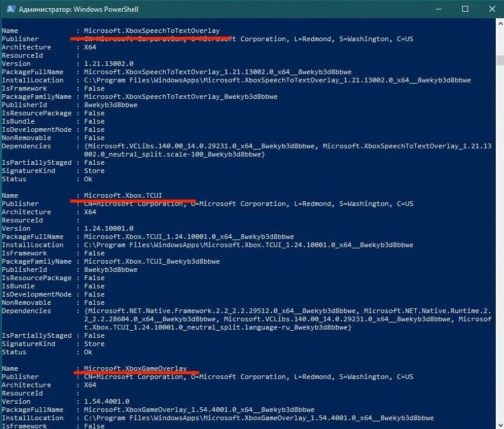Image resolution: width=504 pixels, height=429 pixels.
Task: Click Status Ok of Xbox.TCUI package
Action: (x=88, y=352)
